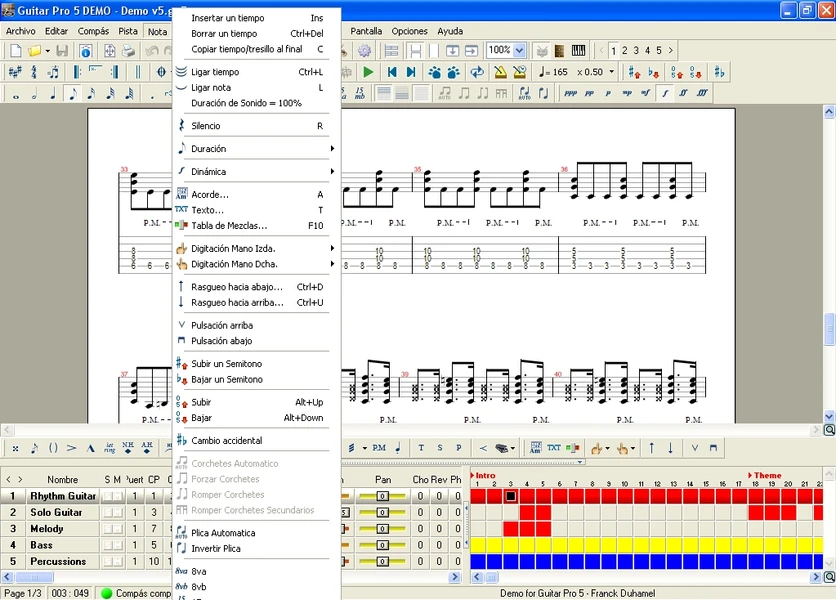
Task: Toggle mute for the Rhythm Guitar track
Action: pyautogui.click(x=118, y=497)
